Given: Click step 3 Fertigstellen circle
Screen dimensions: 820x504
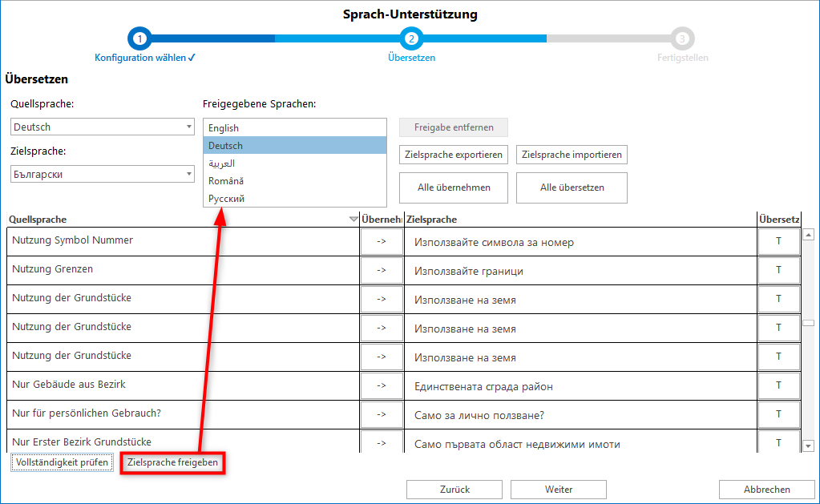Looking at the screenshot, I should tap(683, 38).
